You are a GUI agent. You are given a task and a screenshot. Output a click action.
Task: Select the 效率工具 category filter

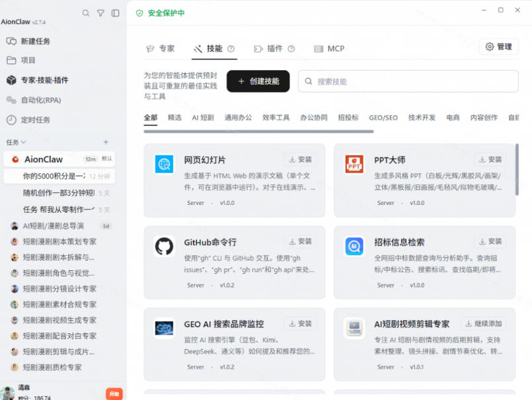click(276, 118)
